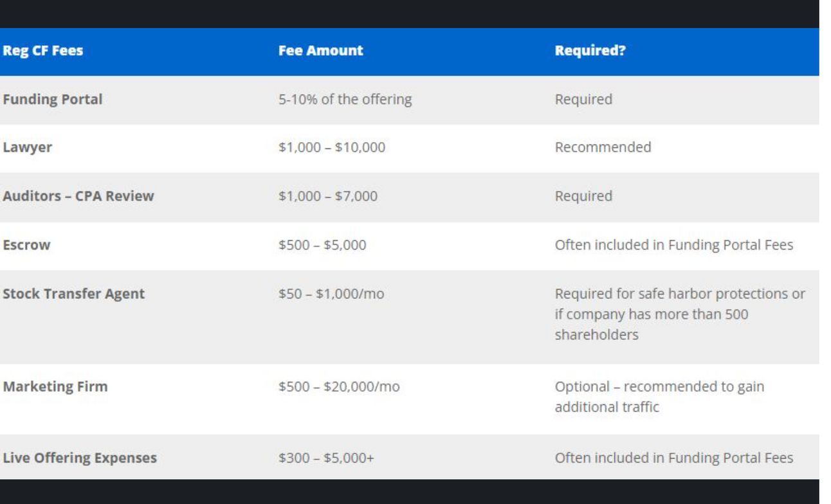
Task: Click the Fee Amount column header
Action: pos(320,51)
